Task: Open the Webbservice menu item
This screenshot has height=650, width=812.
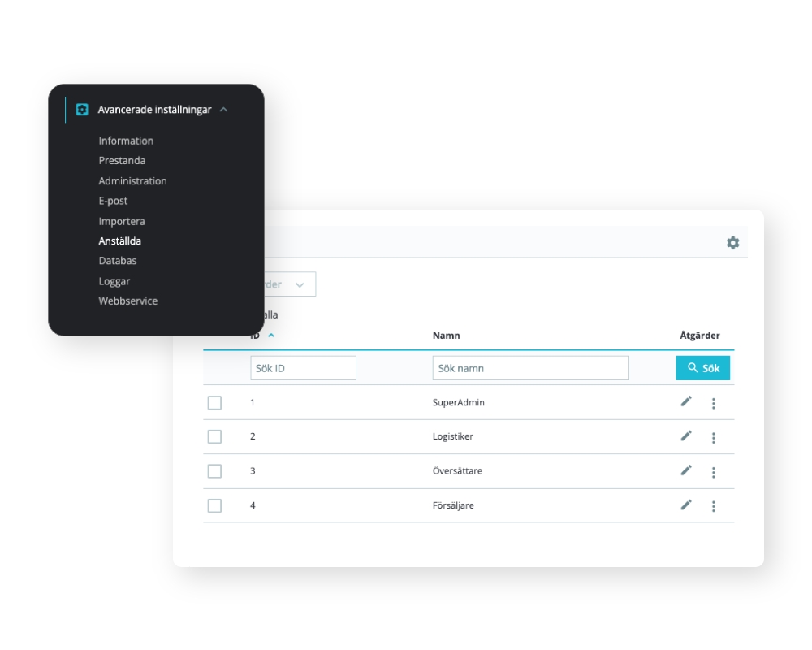Action: [x=128, y=301]
